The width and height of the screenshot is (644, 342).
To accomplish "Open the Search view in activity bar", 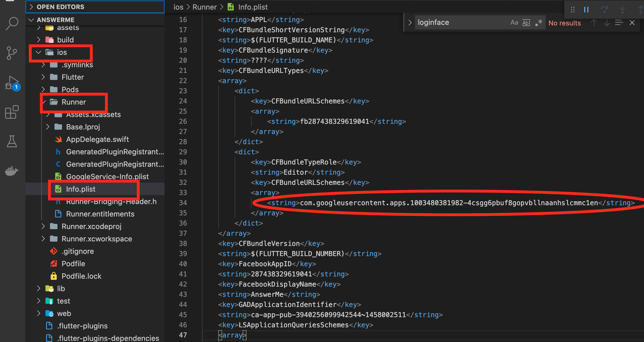I will (x=12, y=24).
